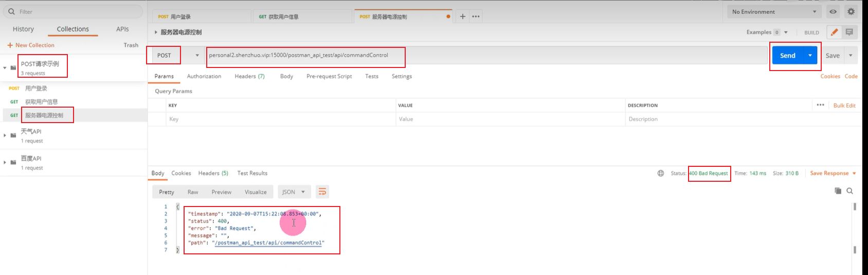
Task: Switch to History sidebar tab
Action: (x=23, y=29)
